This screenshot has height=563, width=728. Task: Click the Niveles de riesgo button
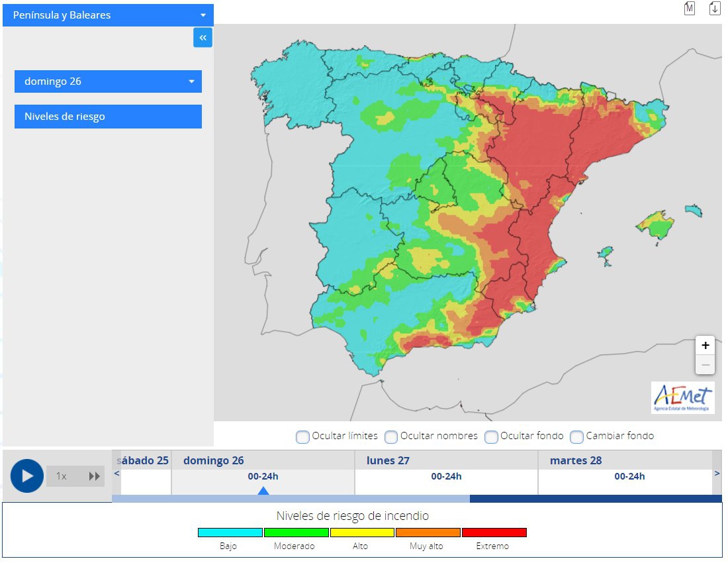click(108, 117)
